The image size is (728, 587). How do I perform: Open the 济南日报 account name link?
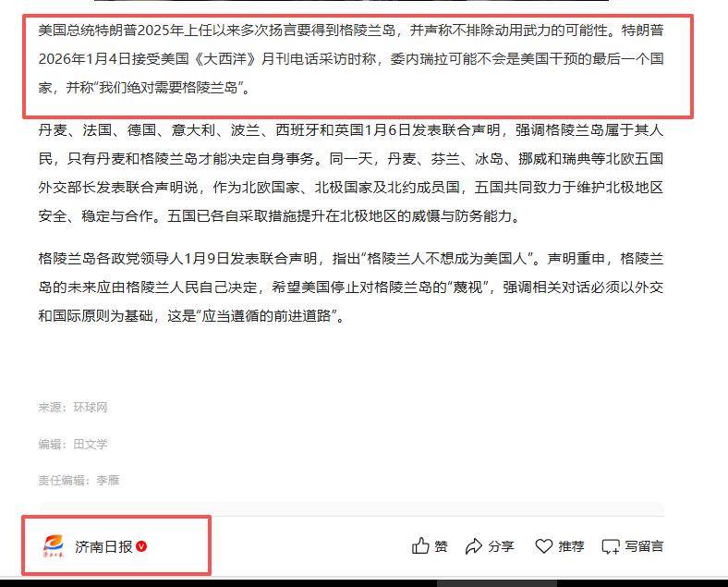[103, 546]
